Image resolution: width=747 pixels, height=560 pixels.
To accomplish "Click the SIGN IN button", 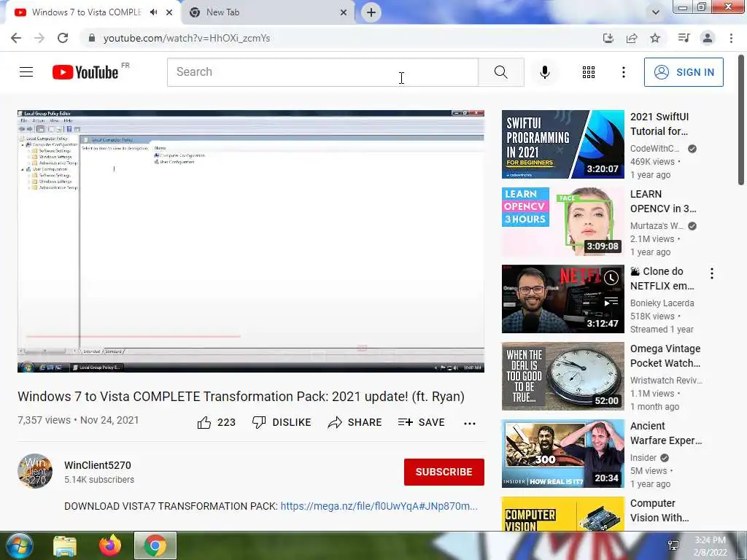I will click(x=684, y=72).
